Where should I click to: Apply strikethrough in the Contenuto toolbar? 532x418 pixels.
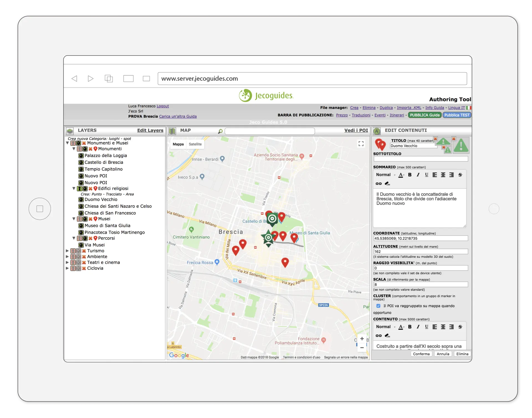(460, 327)
